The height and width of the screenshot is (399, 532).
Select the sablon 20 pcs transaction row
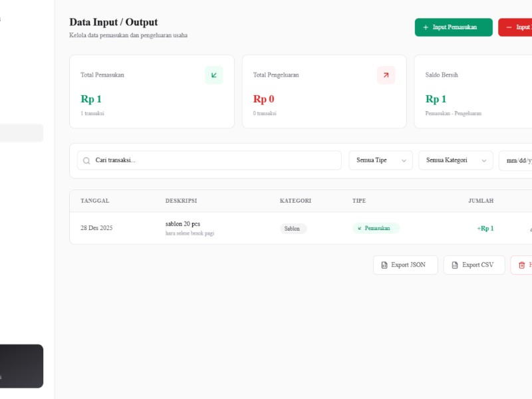pos(301,228)
